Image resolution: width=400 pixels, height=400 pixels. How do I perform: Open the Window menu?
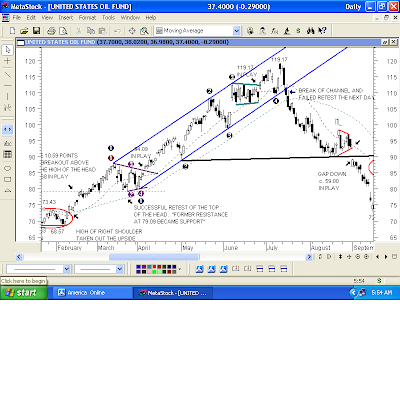(130, 18)
